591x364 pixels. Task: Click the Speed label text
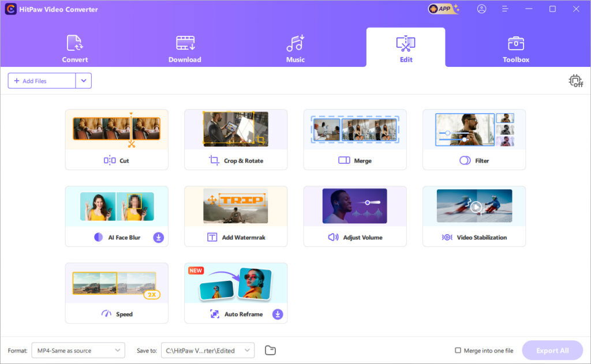pyautogui.click(x=124, y=314)
